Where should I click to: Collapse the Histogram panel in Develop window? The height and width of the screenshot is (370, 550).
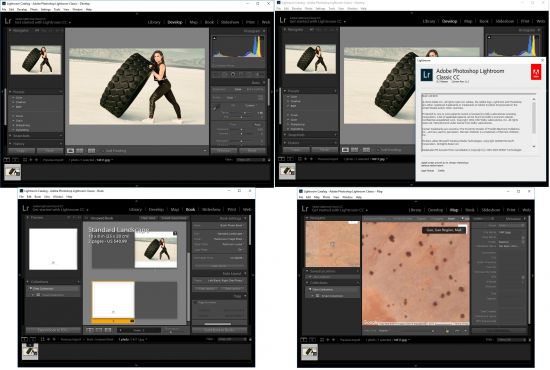(x=264, y=31)
